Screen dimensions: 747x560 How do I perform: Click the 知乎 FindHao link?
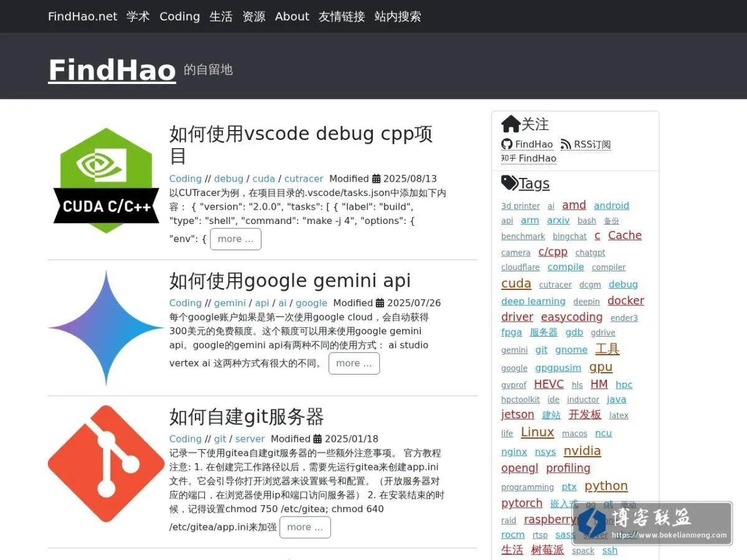(x=529, y=158)
